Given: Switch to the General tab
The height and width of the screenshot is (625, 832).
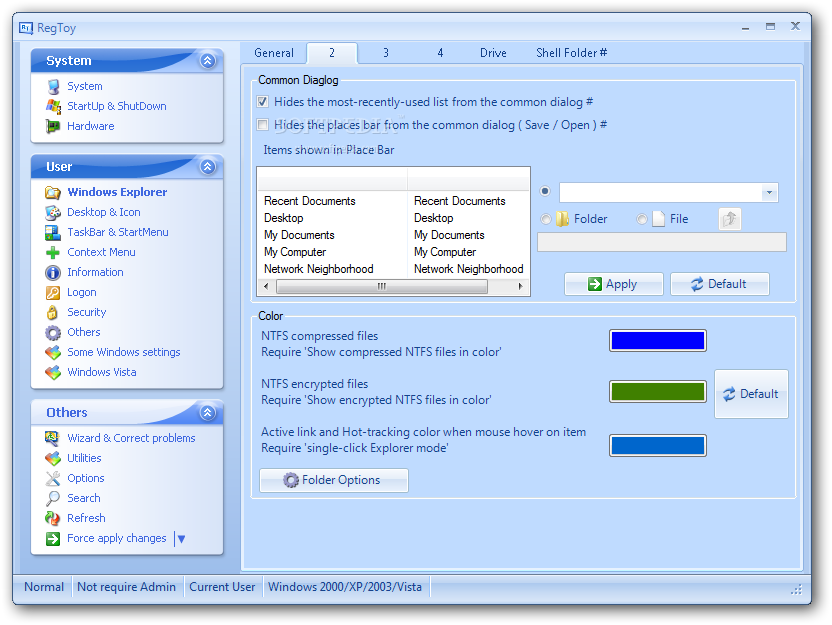Looking at the screenshot, I should (x=274, y=53).
